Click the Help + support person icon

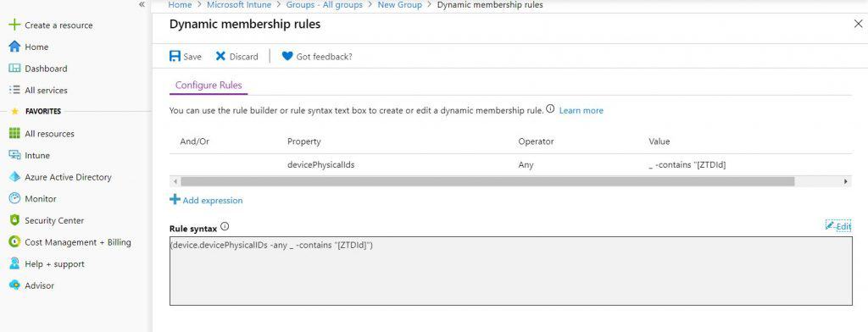[14, 264]
